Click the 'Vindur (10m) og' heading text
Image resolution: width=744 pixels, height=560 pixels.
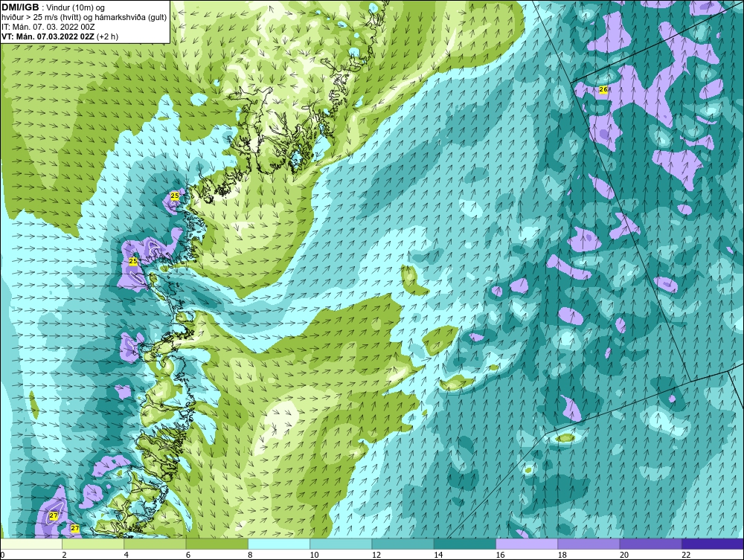coord(77,7)
